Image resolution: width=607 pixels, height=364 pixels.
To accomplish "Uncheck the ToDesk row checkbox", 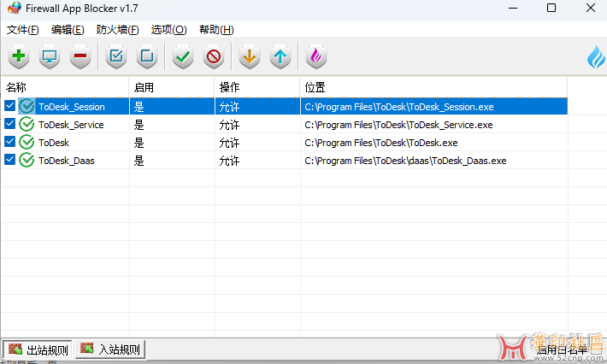I will coord(9,142).
